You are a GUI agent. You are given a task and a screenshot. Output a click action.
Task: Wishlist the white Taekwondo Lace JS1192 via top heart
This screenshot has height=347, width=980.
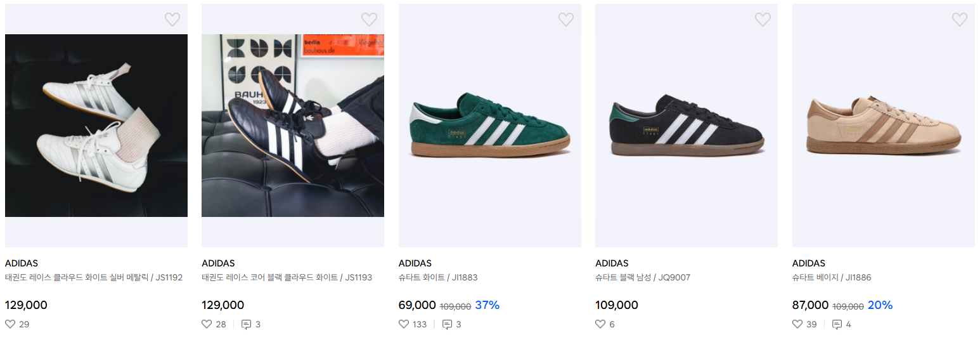[172, 20]
